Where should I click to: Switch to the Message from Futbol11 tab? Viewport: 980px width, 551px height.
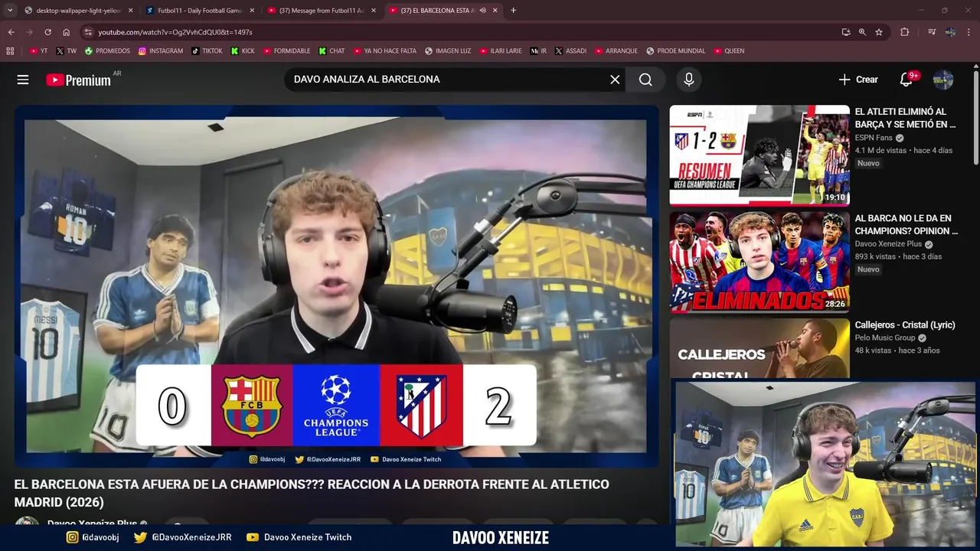[x=322, y=11]
